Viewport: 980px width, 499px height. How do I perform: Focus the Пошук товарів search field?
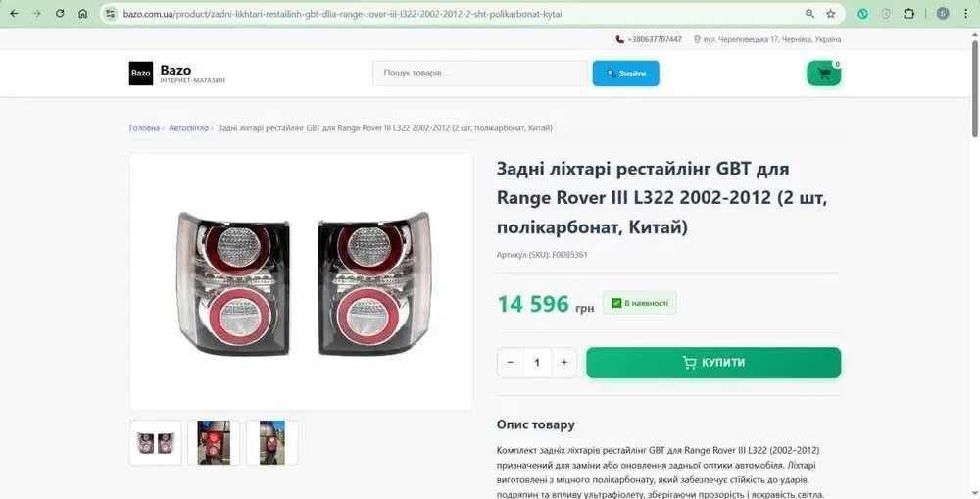[480, 74]
